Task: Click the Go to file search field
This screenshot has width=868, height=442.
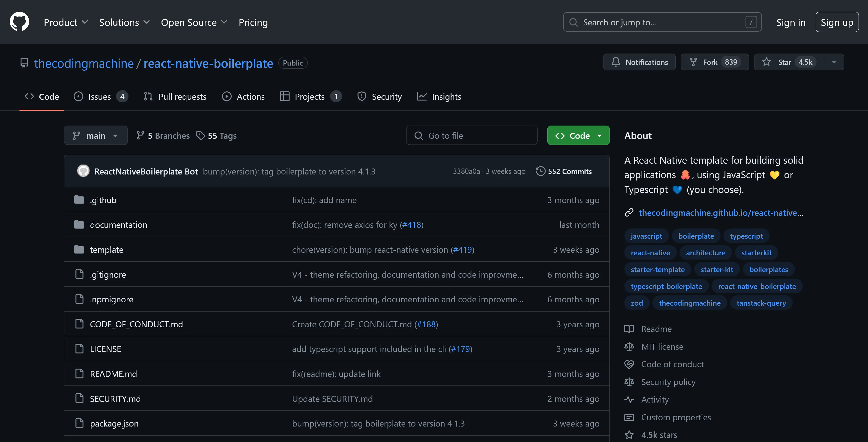Action: click(472, 135)
